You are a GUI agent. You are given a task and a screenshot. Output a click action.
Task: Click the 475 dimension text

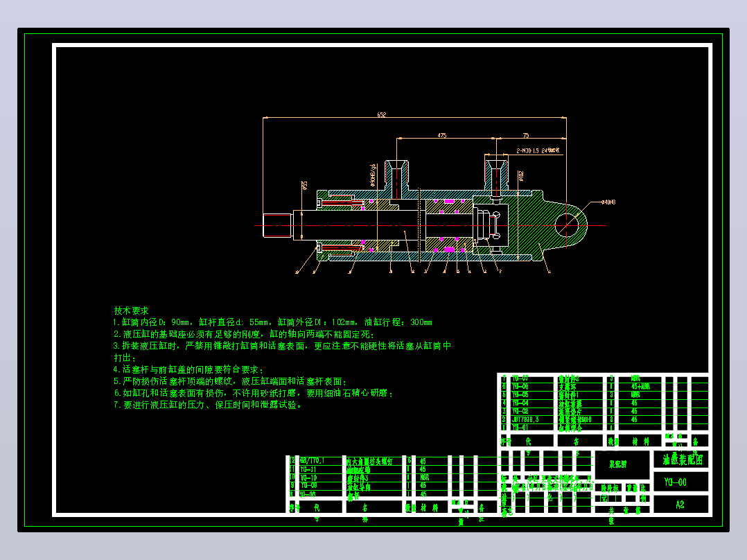click(x=442, y=135)
